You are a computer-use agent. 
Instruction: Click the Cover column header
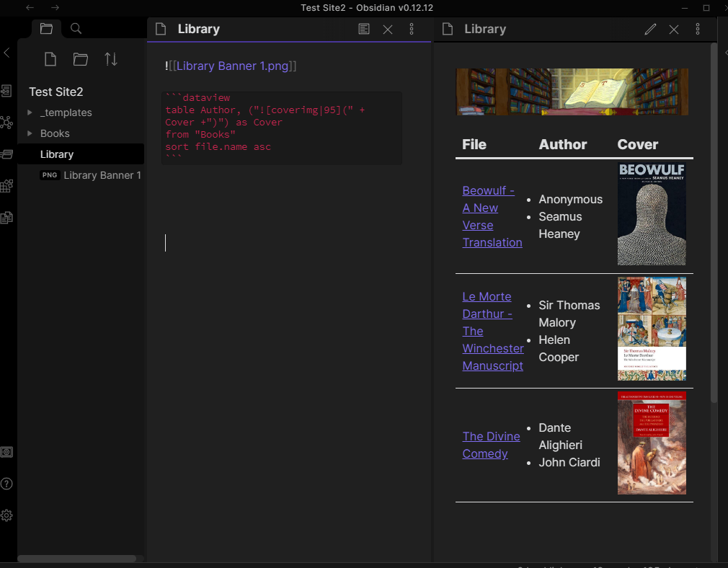coord(637,144)
